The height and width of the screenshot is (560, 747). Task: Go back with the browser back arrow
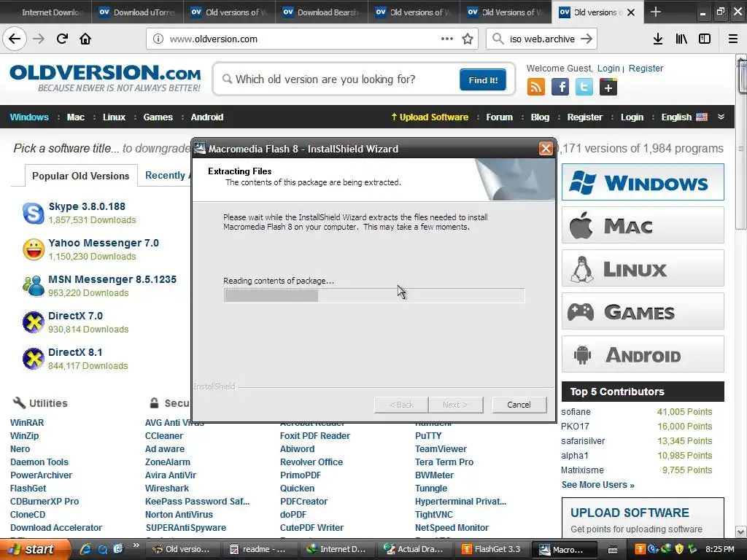(15, 39)
